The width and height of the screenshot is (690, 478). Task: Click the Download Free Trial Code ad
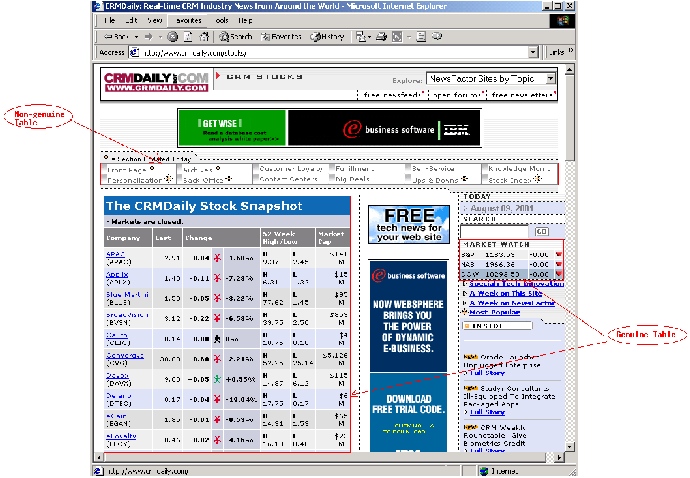pyautogui.click(x=408, y=412)
